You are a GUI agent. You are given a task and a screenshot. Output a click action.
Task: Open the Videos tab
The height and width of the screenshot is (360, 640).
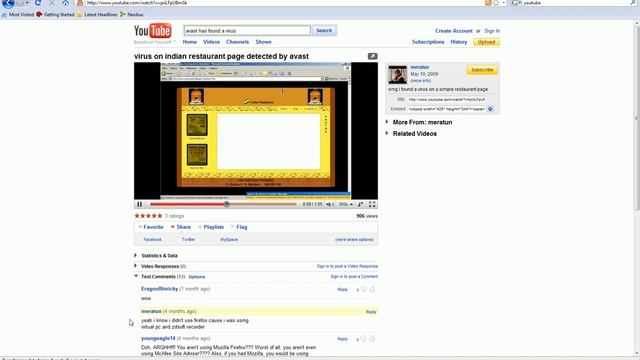211,42
